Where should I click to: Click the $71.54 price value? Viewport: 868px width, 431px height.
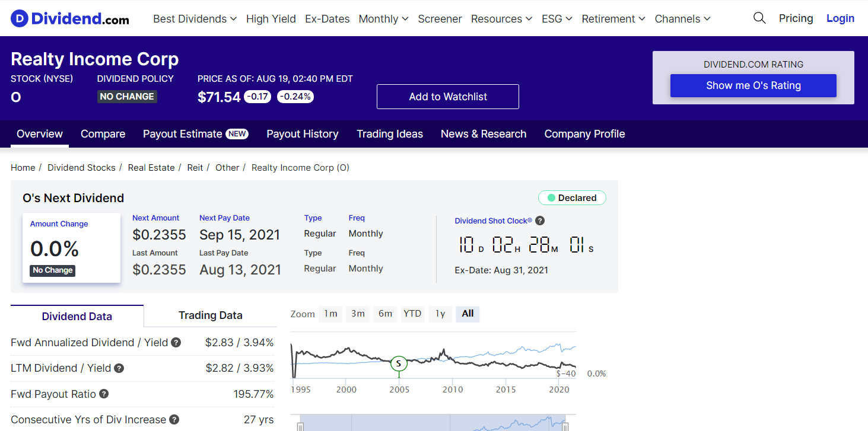(219, 97)
